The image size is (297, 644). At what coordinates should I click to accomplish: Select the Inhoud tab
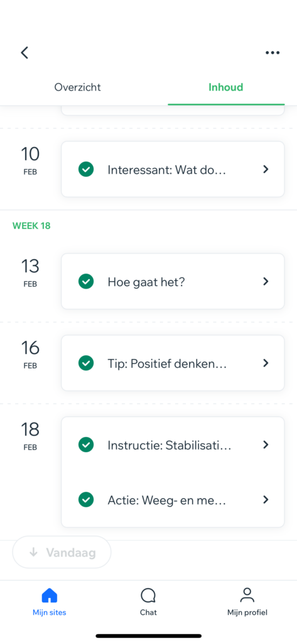(x=225, y=87)
